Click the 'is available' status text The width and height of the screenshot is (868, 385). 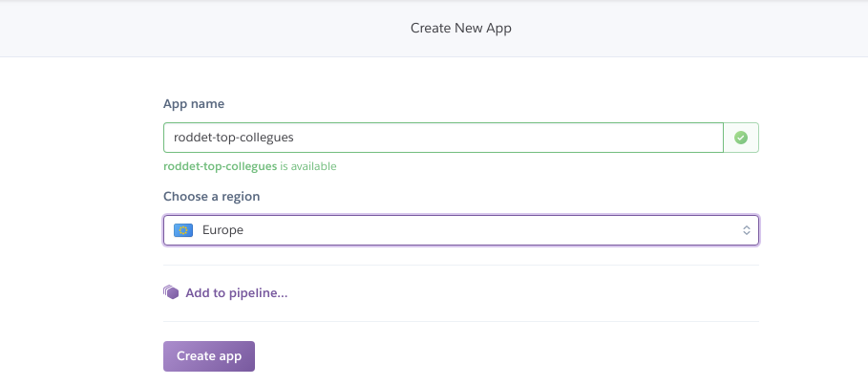point(307,166)
